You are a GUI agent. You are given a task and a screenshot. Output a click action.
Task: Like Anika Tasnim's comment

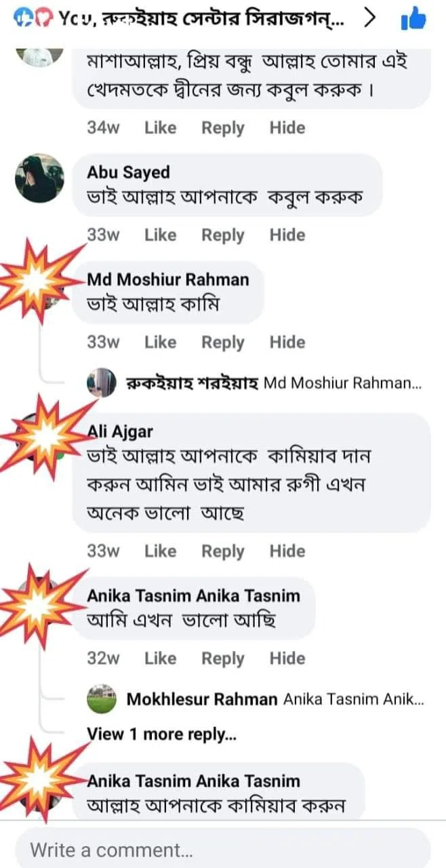(160, 658)
